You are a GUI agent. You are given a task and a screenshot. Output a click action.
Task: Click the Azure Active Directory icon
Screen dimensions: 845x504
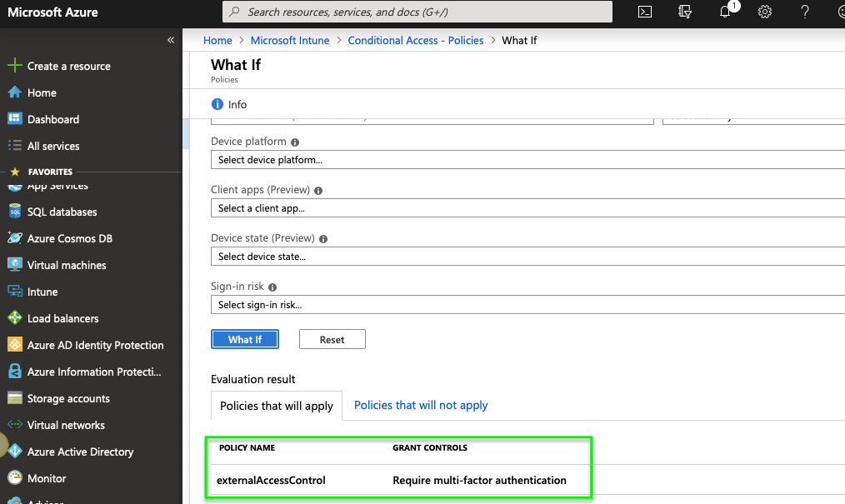click(14, 452)
